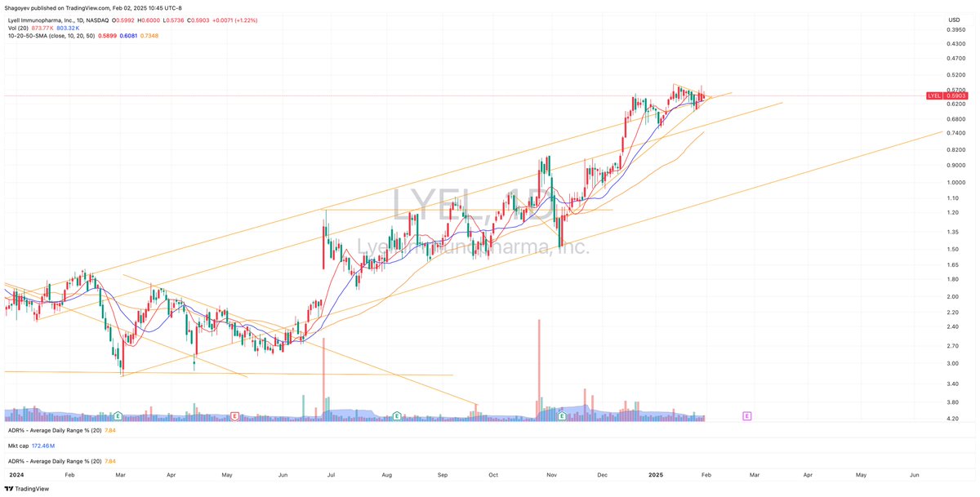
Task: Click the green earnings marker in August 2024
Action: point(395,415)
